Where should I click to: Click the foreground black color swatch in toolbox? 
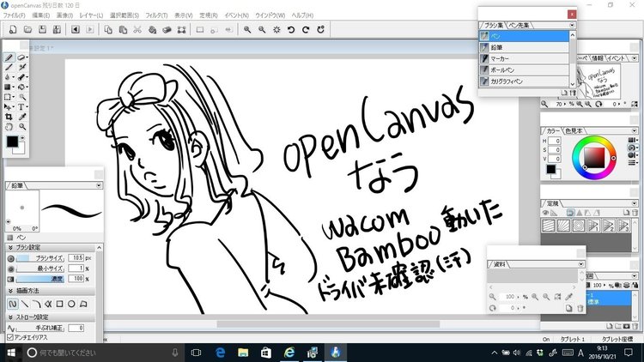coord(12,142)
